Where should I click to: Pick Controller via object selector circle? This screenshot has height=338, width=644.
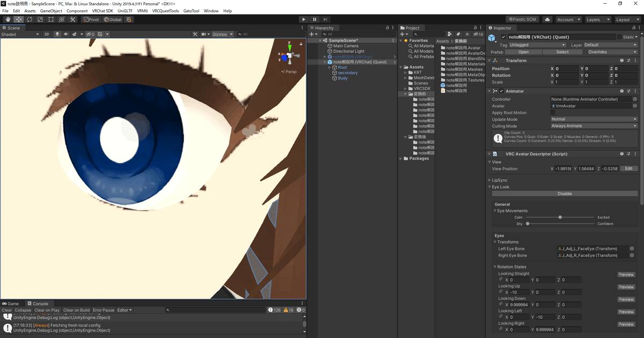[635, 99]
